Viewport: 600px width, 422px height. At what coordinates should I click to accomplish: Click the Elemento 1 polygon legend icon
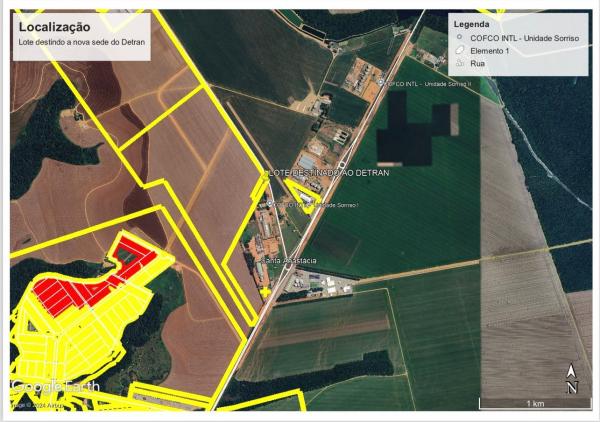(x=459, y=50)
